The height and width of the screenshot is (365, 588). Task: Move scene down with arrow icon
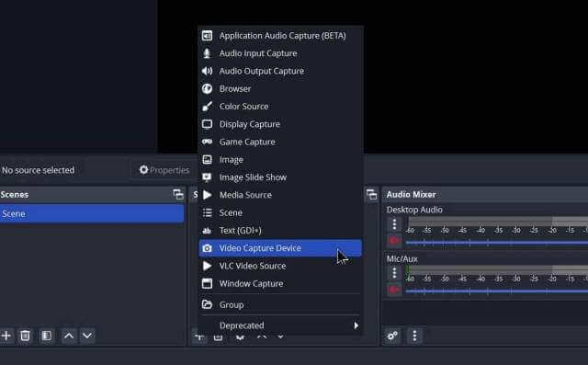tap(87, 336)
